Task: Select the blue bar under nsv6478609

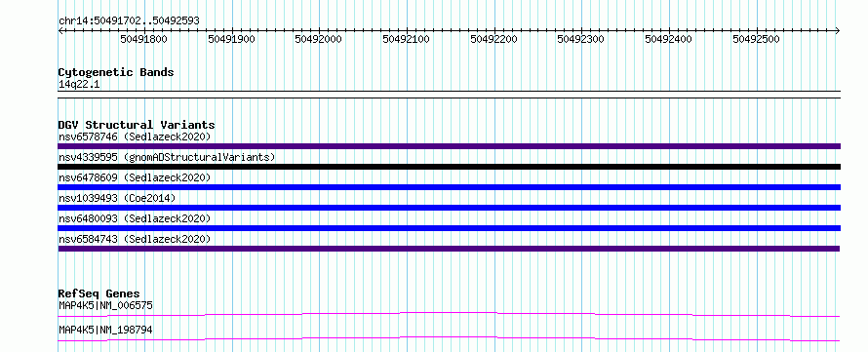Action: [x=449, y=187]
